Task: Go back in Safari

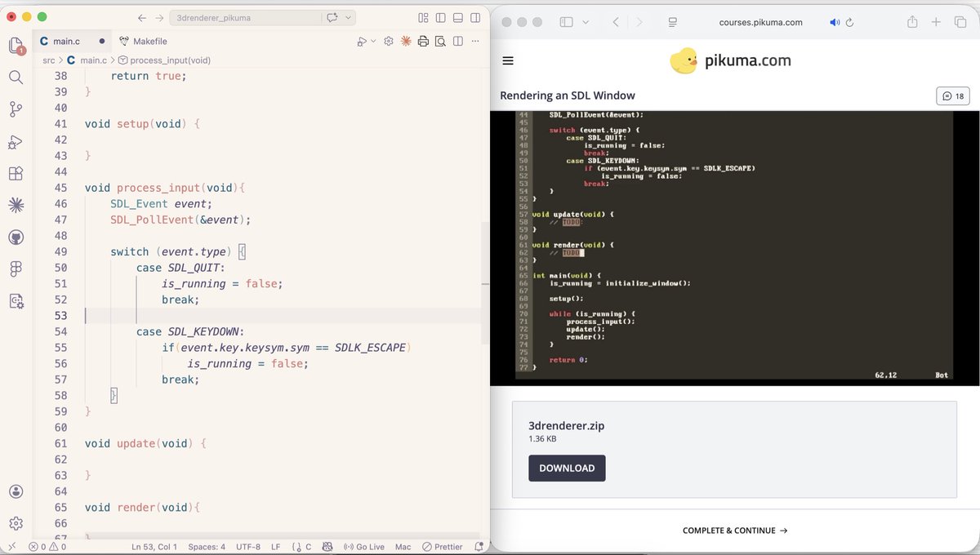Action: (616, 22)
